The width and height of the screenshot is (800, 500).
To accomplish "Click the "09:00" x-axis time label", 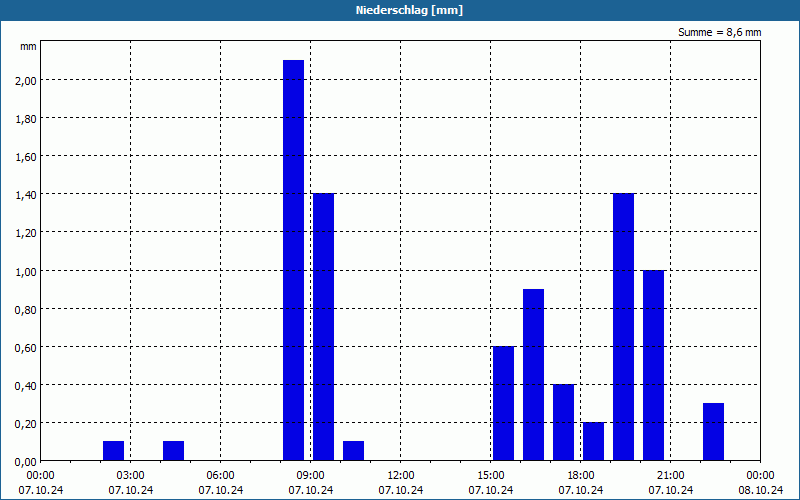I will tap(311, 476).
